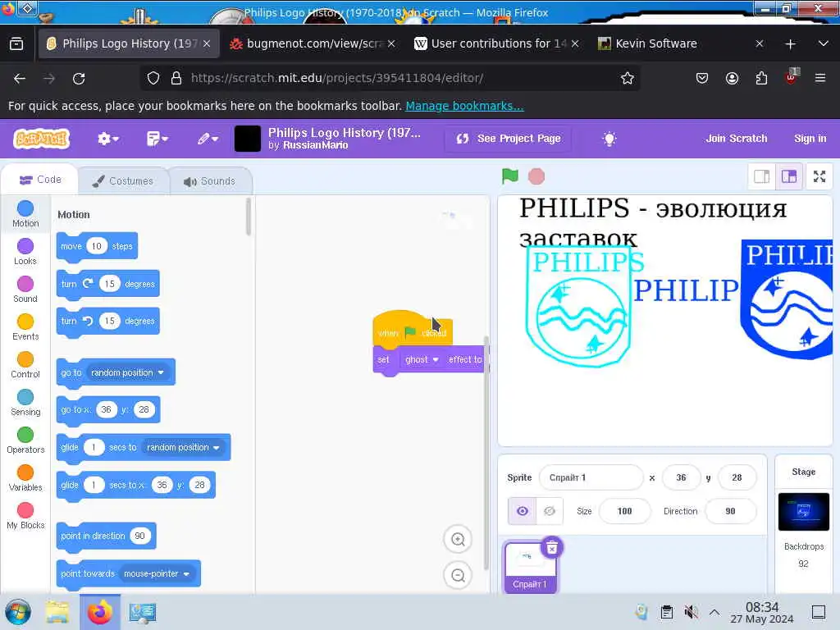The width and height of the screenshot is (840, 630).
Task: Click Sign in link
Action: 810,138
